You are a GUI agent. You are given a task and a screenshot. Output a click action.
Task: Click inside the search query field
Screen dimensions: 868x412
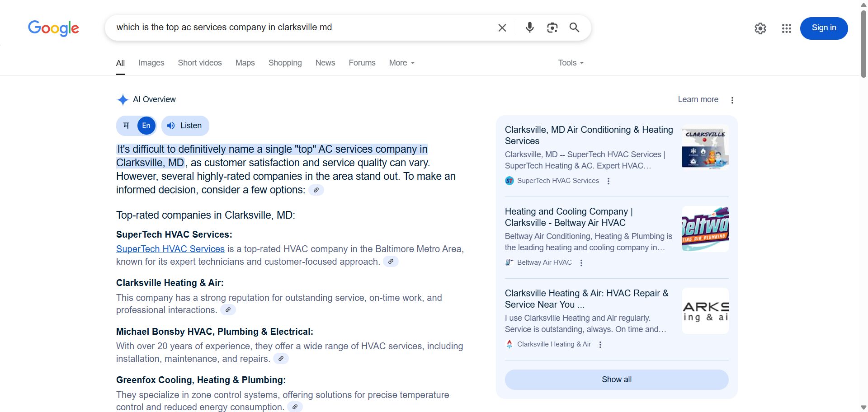tap(303, 28)
